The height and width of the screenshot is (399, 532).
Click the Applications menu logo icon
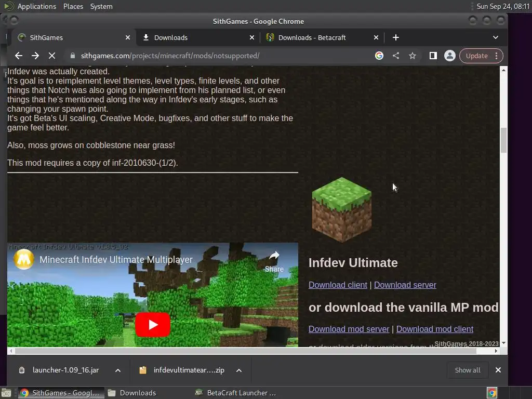pos(8,6)
